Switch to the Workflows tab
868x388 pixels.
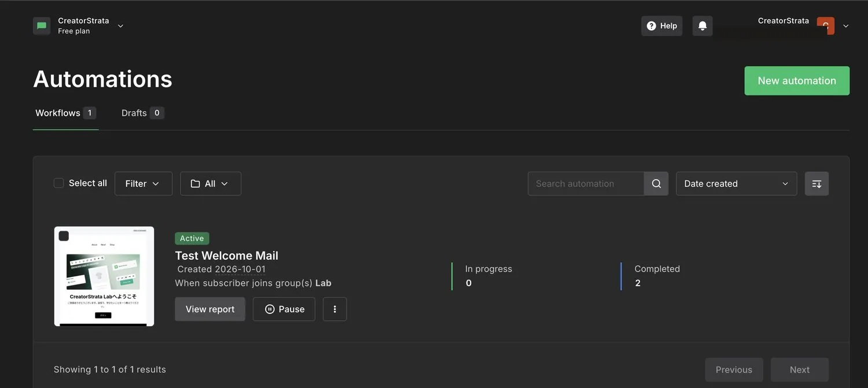[65, 113]
